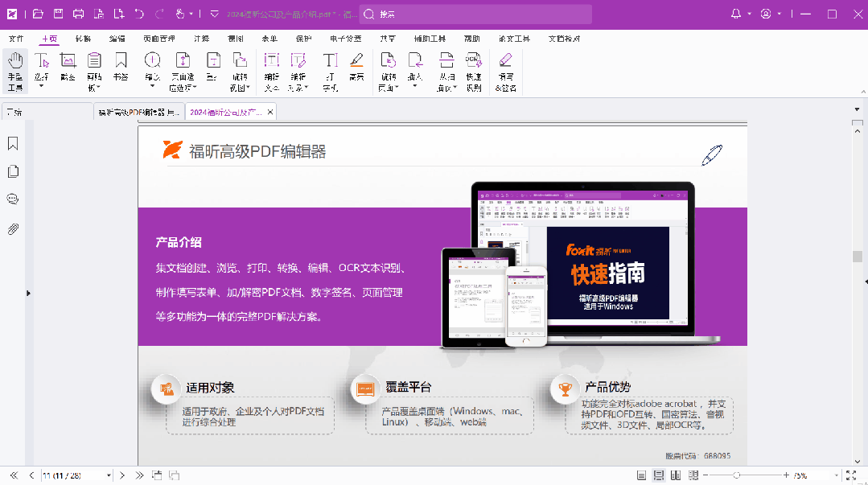Open Fill & Sign tool

click(505, 72)
